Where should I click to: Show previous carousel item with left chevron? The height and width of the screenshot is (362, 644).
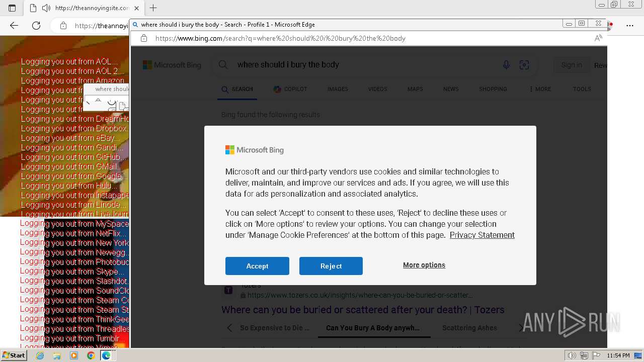pyautogui.click(x=229, y=328)
